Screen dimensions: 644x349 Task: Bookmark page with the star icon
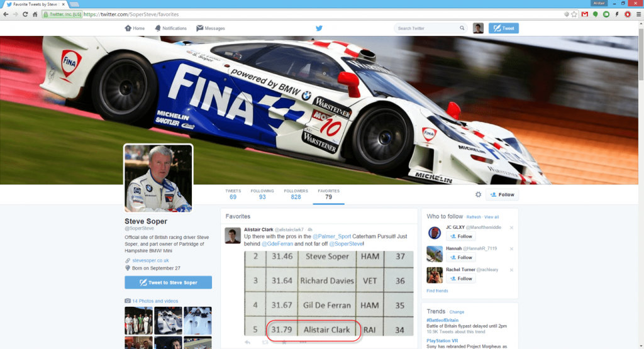point(574,14)
